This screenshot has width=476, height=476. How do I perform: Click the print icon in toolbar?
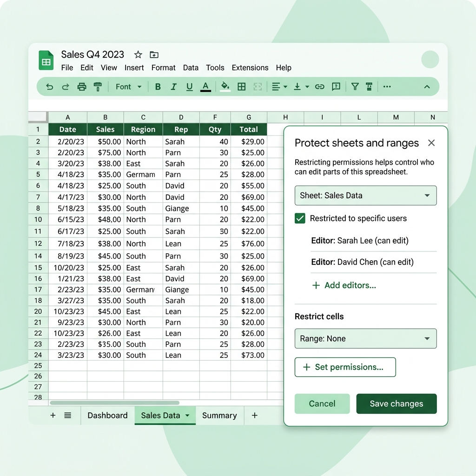[x=82, y=87]
